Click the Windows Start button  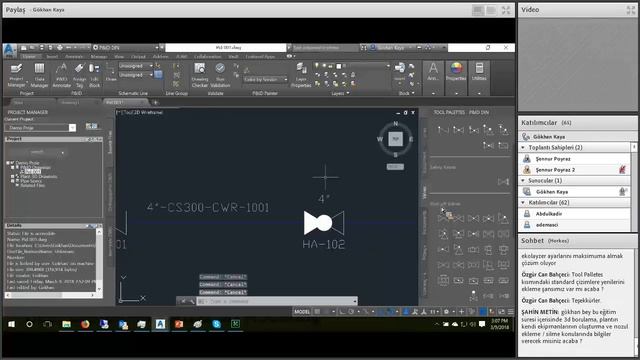tap(11, 324)
